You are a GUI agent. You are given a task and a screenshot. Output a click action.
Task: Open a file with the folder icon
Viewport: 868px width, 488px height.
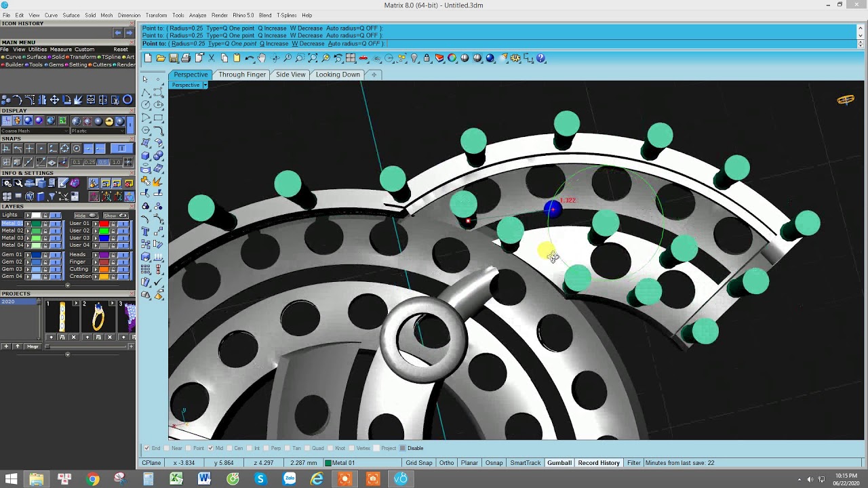161,58
